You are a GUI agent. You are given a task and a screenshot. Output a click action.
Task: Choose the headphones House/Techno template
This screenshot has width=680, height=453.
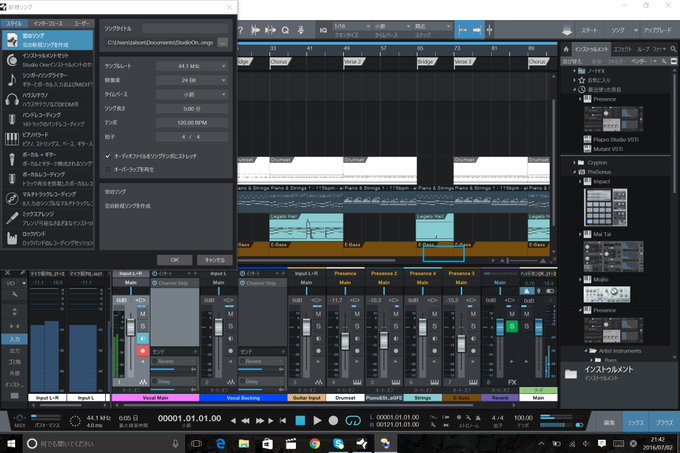point(48,100)
